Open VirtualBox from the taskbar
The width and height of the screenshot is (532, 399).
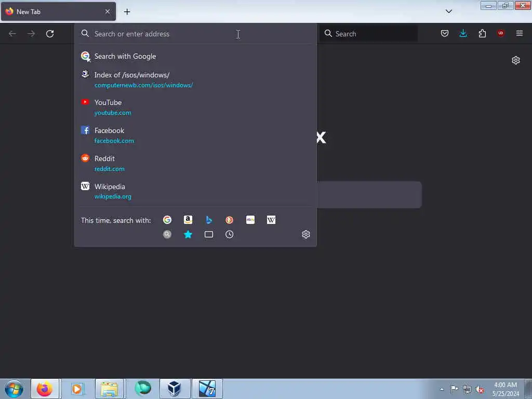pyautogui.click(x=175, y=389)
